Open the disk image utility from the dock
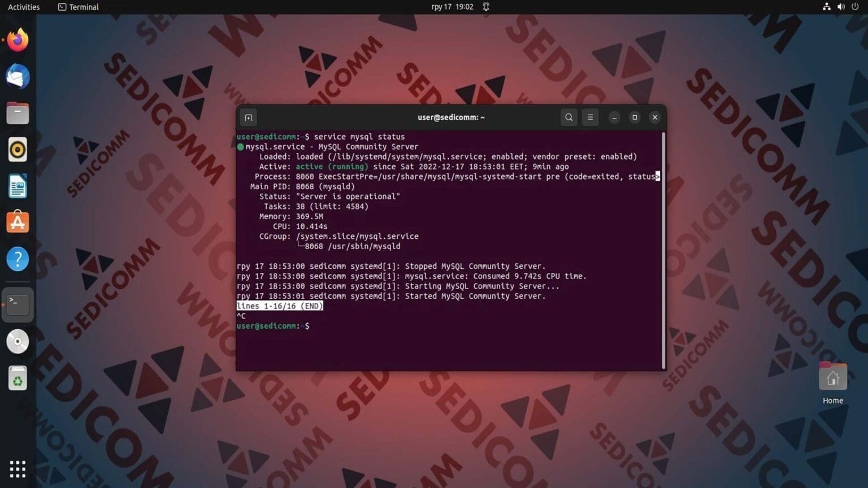Image resolution: width=868 pixels, height=488 pixels. point(17,341)
